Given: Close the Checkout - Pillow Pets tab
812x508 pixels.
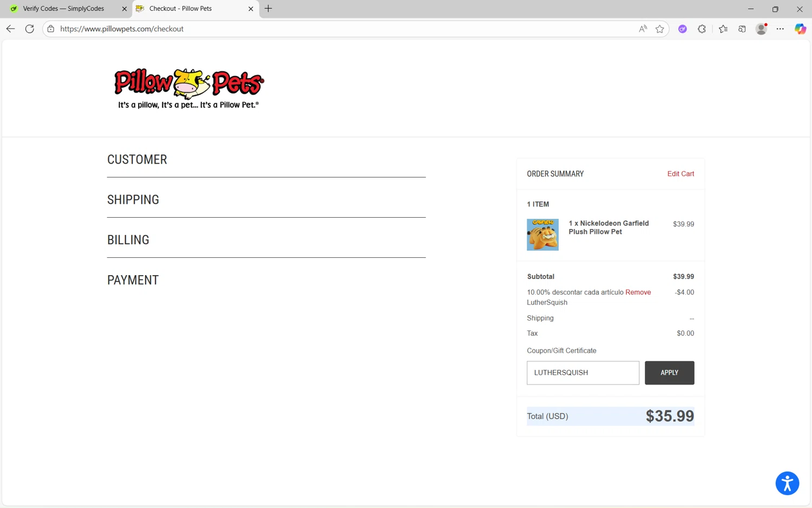Looking at the screenshot, I should coord(251,9).
